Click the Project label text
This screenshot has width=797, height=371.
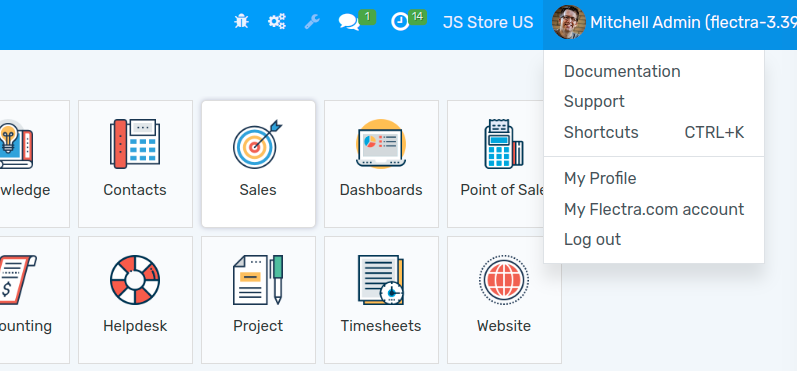pos(258,326)
